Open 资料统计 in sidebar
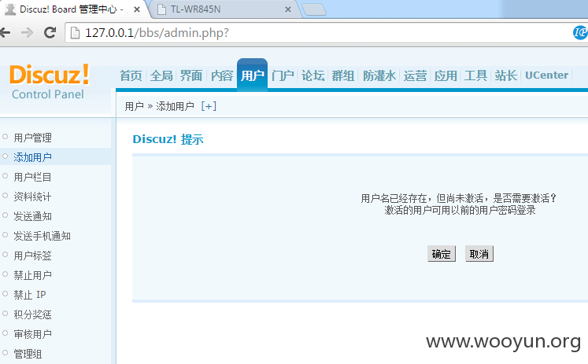 (x=32, y=197)
